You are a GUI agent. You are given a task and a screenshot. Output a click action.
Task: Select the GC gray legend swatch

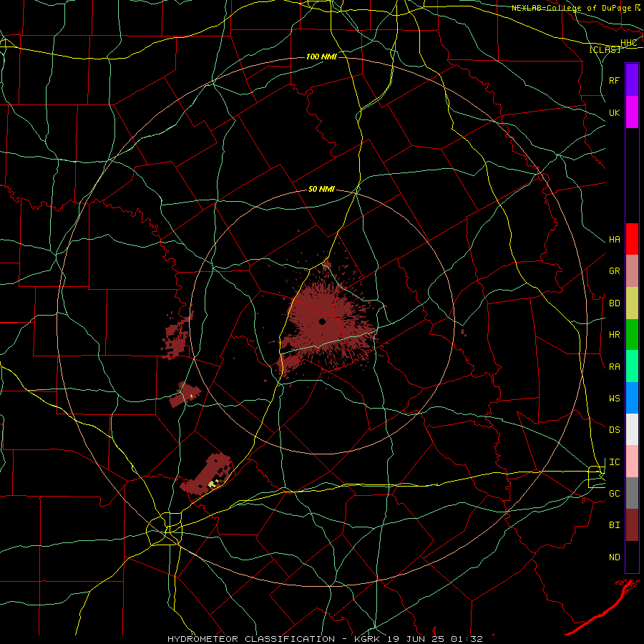[x=632, y=493]
